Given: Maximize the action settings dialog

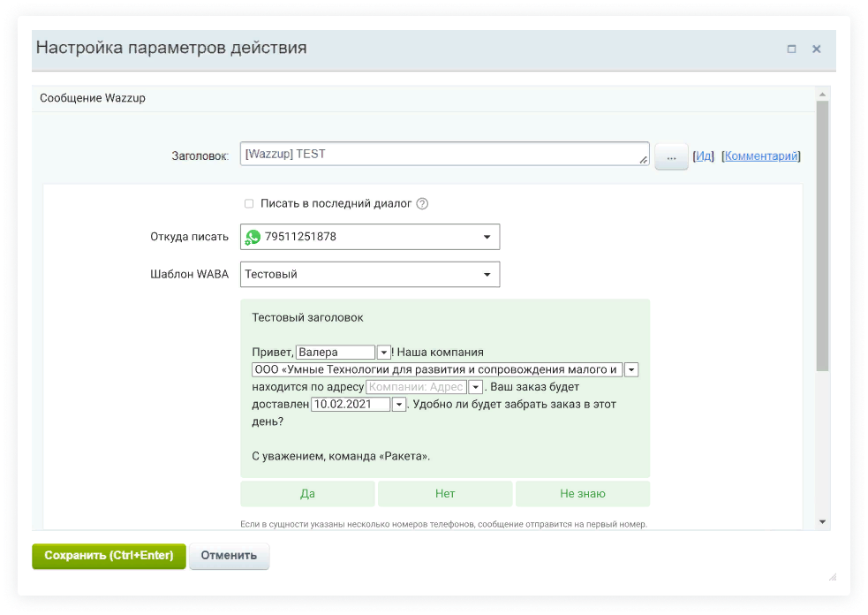Looking at the screenshot, I should pos(791,49).
